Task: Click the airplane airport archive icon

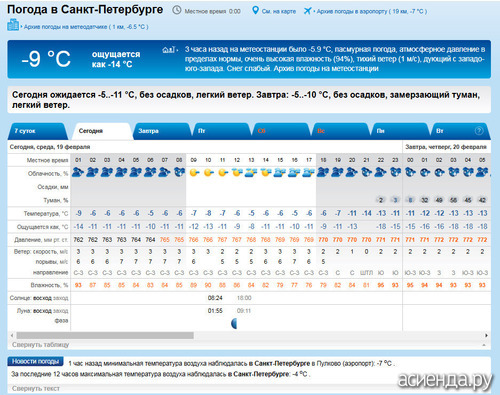Action: (x=307, y=11)
